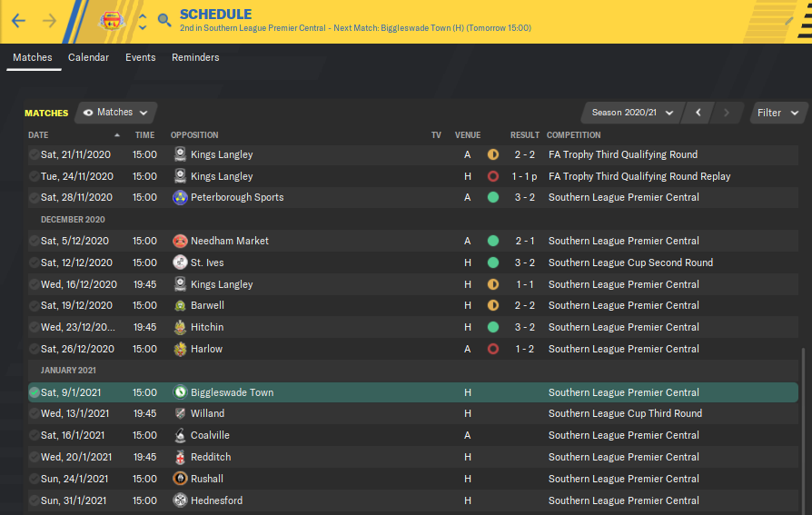Screen dimensions: 812x515
Task: Open the search magnifier icon
Action: coord(164,21)
